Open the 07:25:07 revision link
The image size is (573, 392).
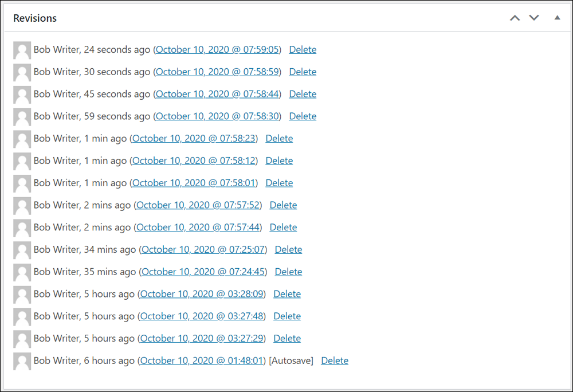(203, 249)
